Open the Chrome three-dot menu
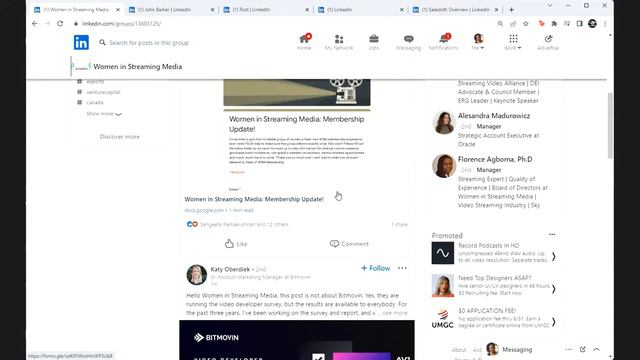 pyautogui.click(x=605, y=24)
